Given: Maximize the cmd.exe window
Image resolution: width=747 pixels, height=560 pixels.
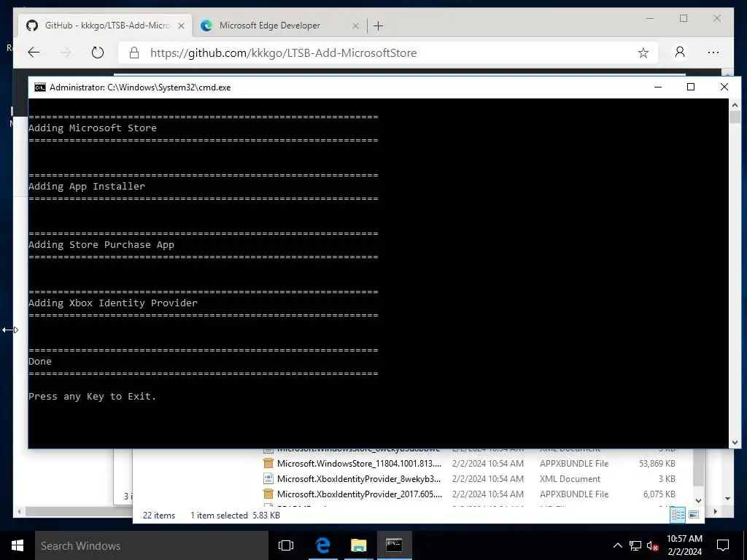Looking at the screenshot, I should pyautogui.click(x=691, y=87).
